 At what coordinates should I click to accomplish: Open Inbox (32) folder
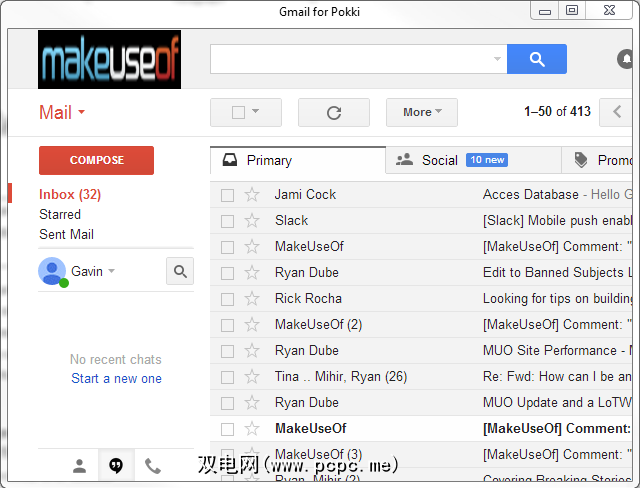[x=70, y=194]
